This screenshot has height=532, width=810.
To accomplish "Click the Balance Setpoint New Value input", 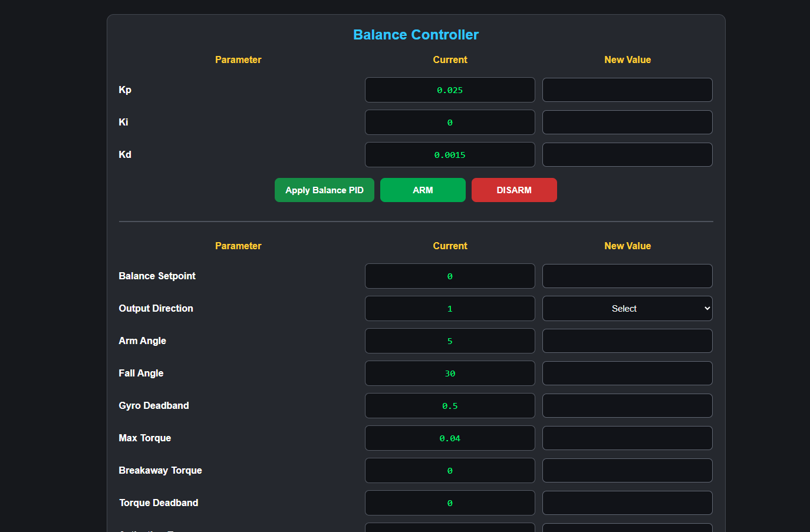I will click(x=627, y=276).
